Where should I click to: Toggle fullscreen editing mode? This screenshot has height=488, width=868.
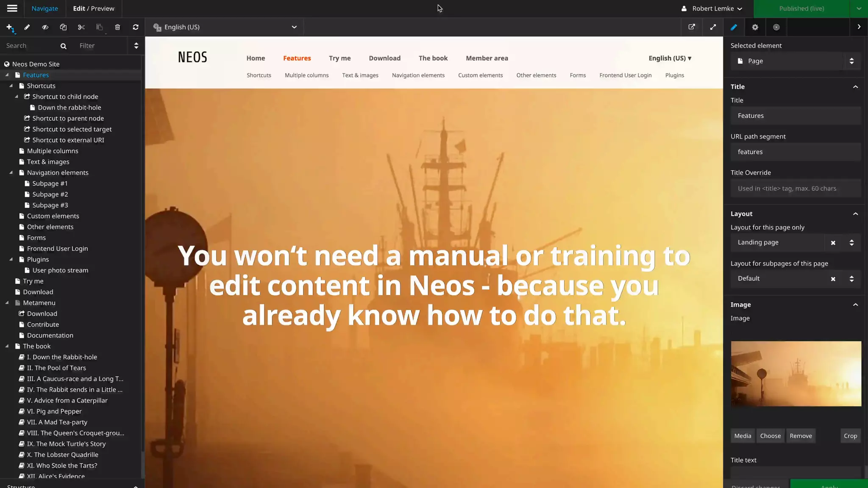pyautogui.click(x=713, y=27)
